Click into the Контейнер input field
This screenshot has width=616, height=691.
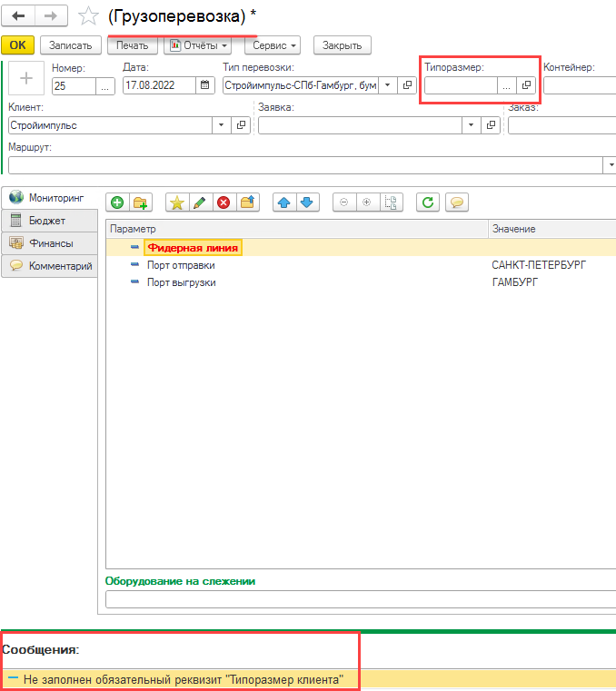point(580,85)
